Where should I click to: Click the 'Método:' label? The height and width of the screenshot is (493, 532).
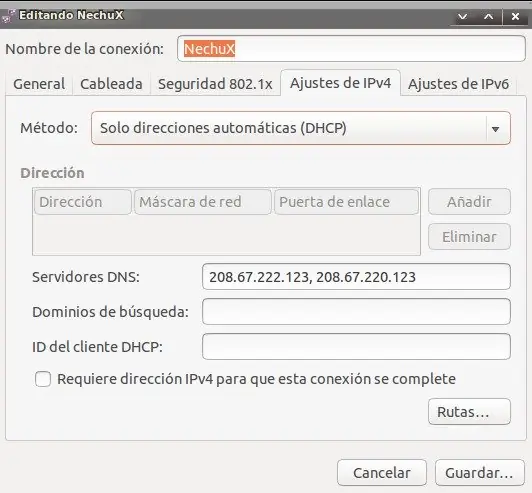[49, 128]
